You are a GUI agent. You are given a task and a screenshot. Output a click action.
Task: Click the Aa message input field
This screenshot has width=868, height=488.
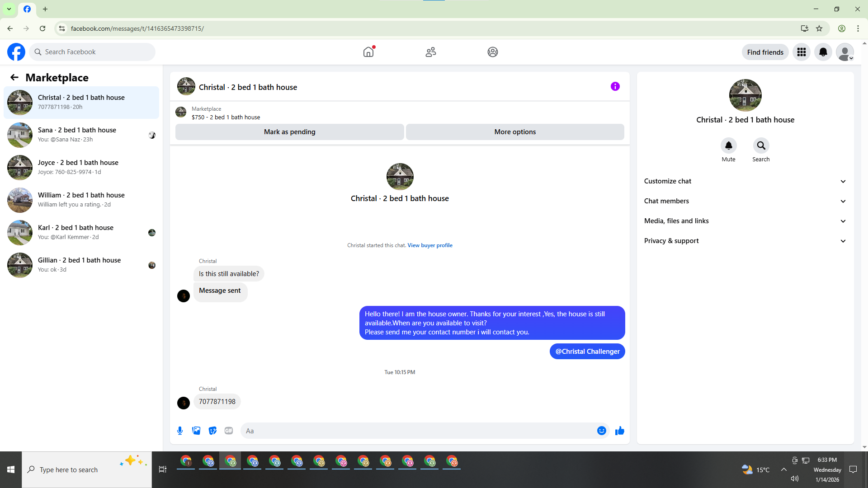coord(418,431)
